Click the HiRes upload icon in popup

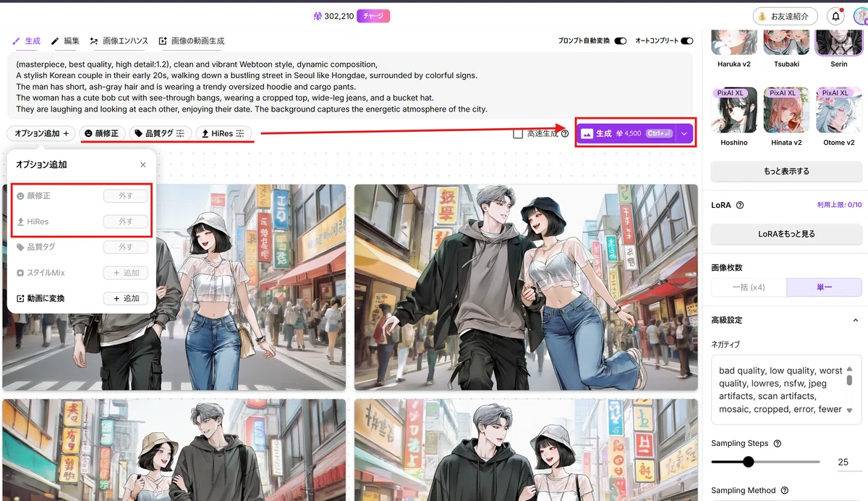[x=20, y=222]
